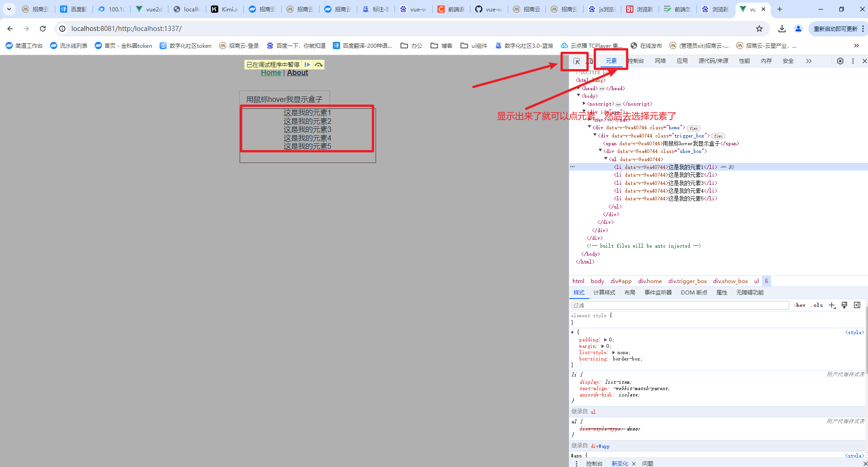Viewport: 868px width, 467px height.
Task: Toggle flex badge on the trigger_box node
Action: point(718,136)
